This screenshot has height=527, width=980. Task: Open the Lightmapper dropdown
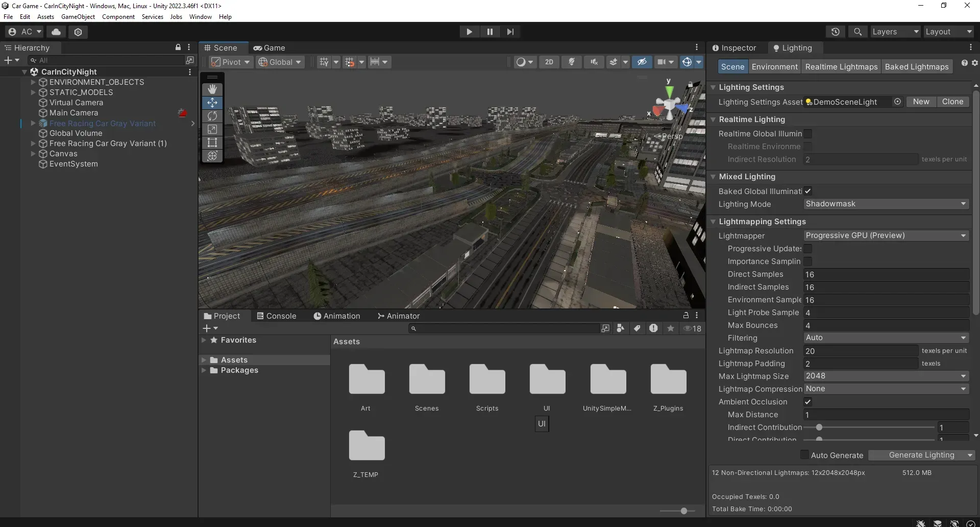(x=886, y=235)
